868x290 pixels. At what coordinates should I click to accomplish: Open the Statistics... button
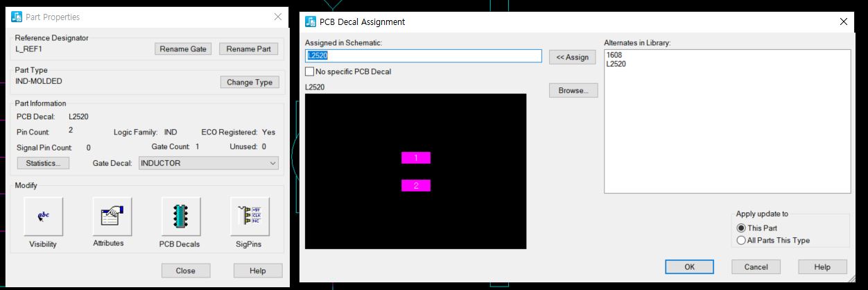(43, 163)
